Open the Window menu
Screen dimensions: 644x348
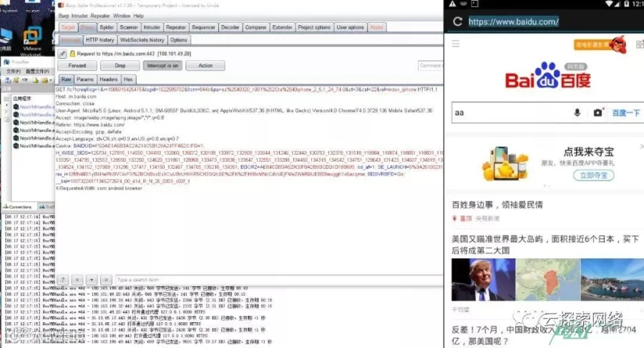pos(122,16)
